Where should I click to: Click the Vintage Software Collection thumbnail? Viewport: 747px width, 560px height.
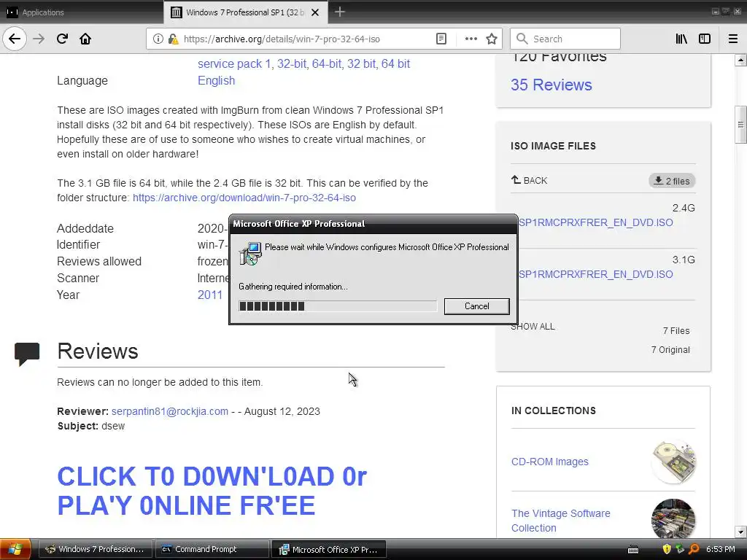coord(673,519)
